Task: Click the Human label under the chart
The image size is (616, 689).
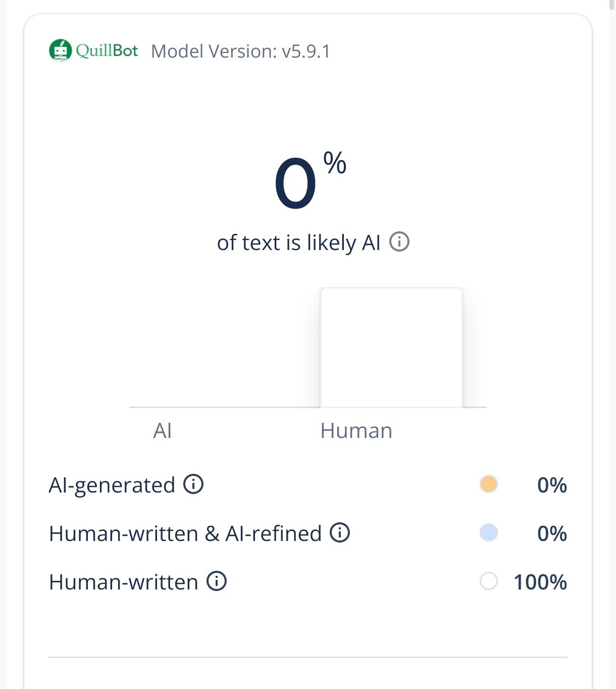Action: [356, 431]
